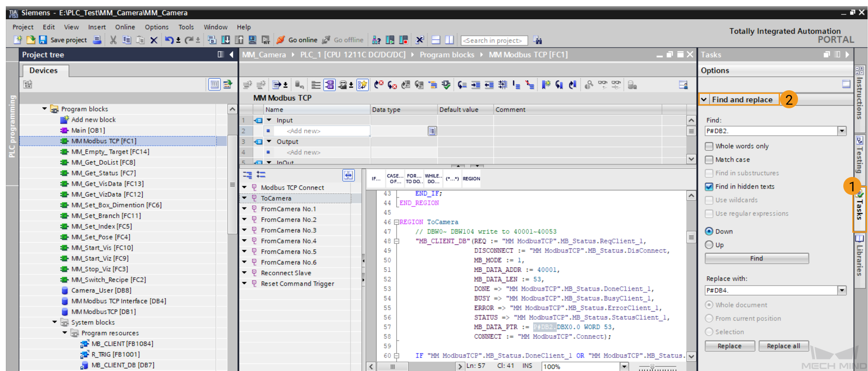Image resolution: width=868 pixels, height=371 pixels.
Task: Click the Start simulation monitor icon
Action: tap(253, 40)
